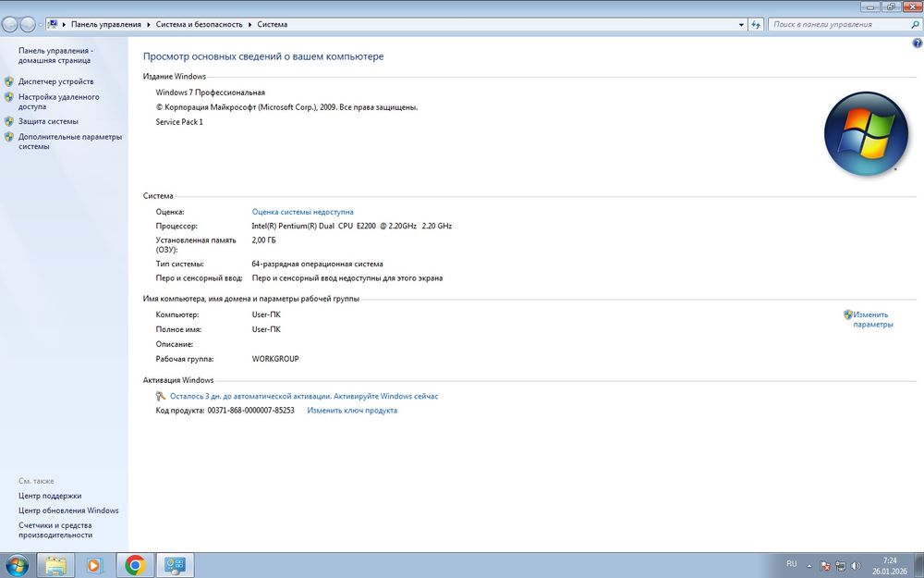The height and width of the screenshot is (578, 924).
Task: Click Windows 7 Профессиональная edition text
Action: tap(211, 92)
